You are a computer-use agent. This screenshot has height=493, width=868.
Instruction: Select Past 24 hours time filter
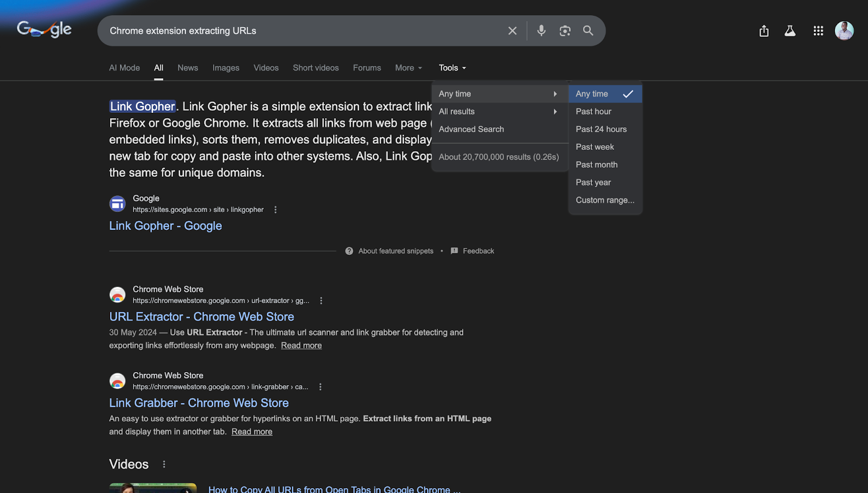[601, 129]
